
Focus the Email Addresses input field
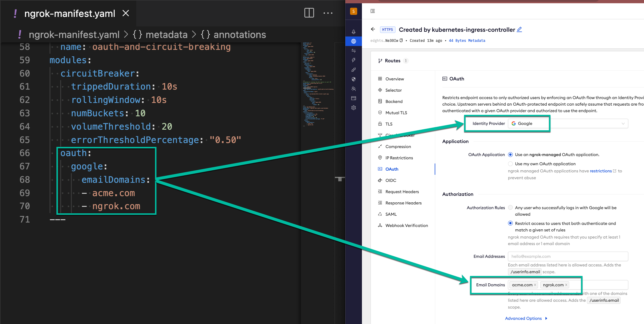pos(568,256)
